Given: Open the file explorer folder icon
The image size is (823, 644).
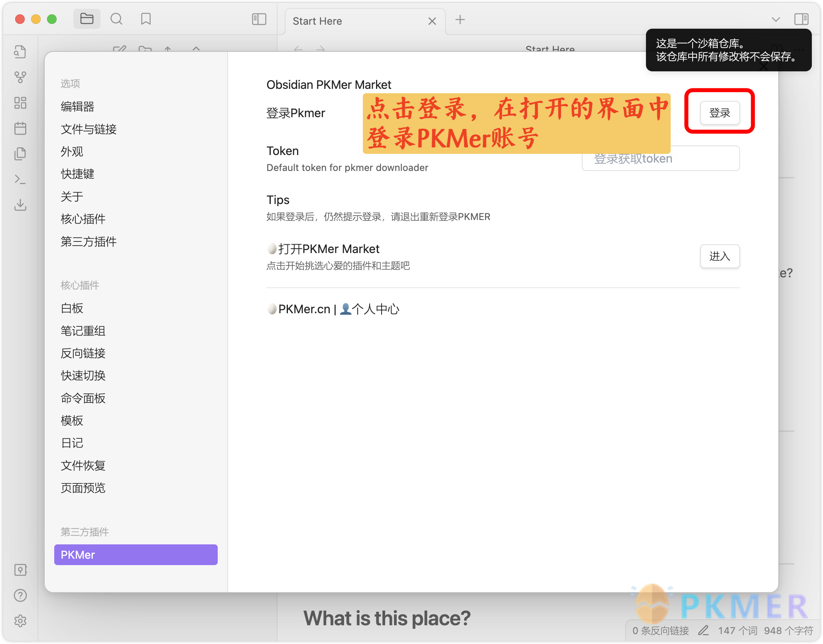Looking at the screenshot, I should point(87,19).
